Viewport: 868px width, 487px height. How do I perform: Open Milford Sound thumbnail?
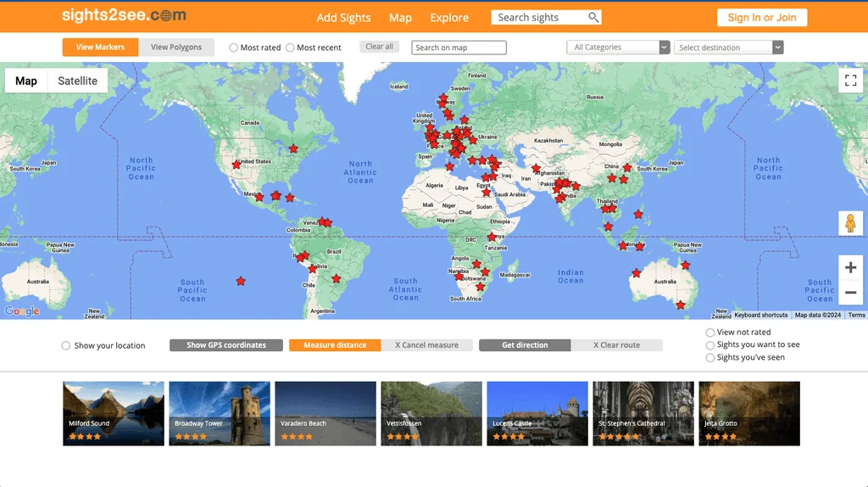(114, 413)
